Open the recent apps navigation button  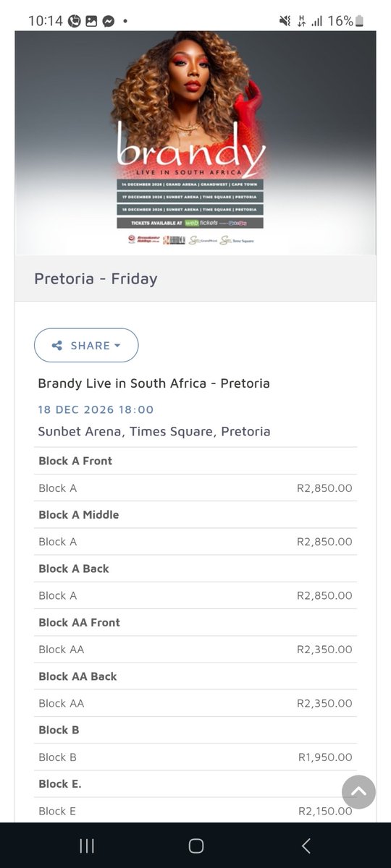click(87, 846)
